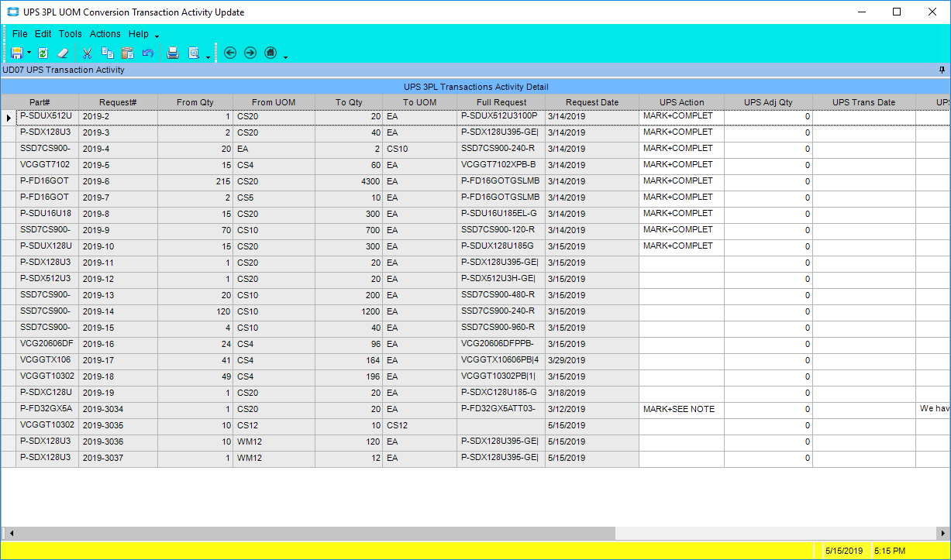This screenshot has width=951, height=560.
Task: Click empty UPS Action cell for 2019-11
Action: (682, 263)
